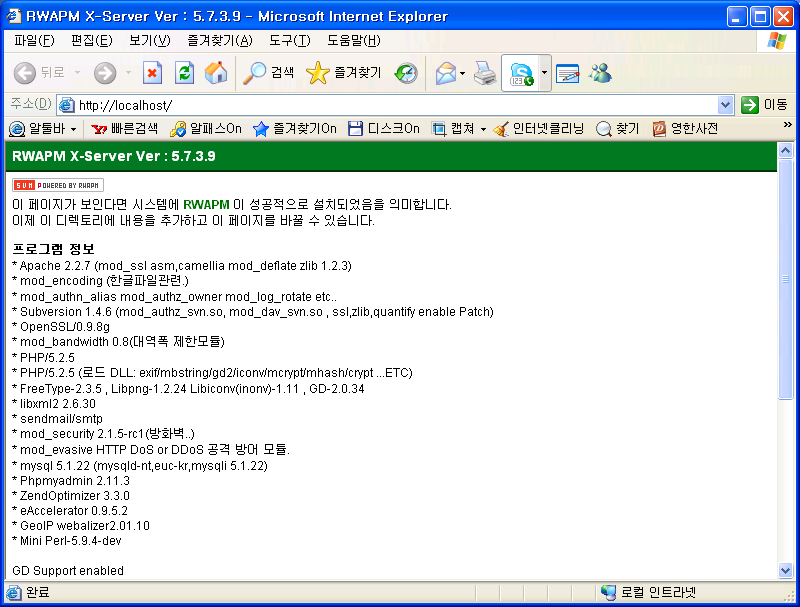Go forward with the Forward arrow button
800x607 pixels.
(105, 73)
